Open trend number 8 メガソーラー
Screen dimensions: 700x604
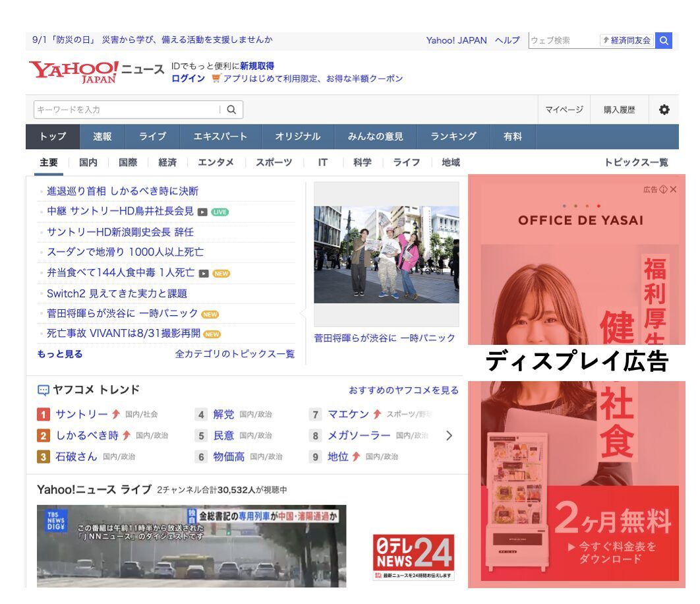(x=359, y=436)
